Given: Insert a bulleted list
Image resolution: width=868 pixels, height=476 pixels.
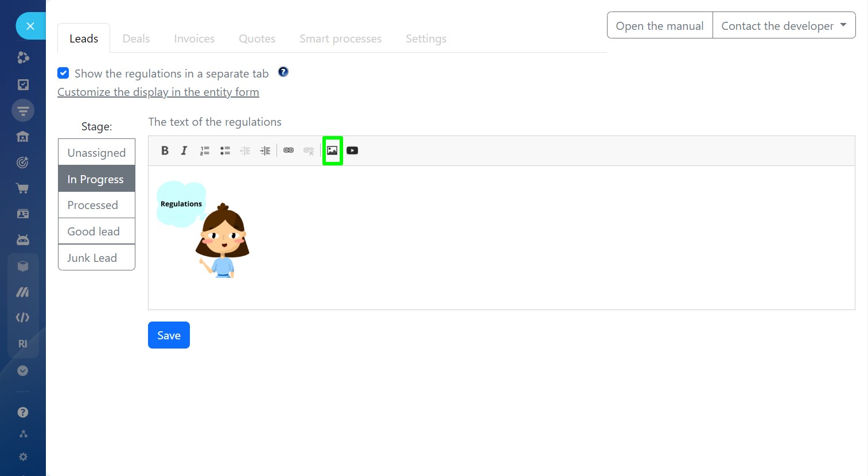Looking at the screenshot, I should click(225, 150).
